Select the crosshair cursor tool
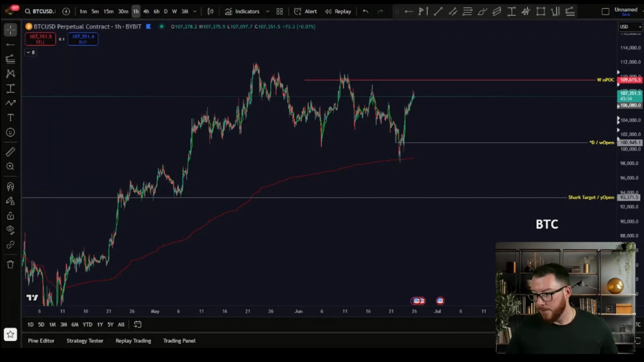This screenshot has height=362, width=644. [x=10, y=30]
